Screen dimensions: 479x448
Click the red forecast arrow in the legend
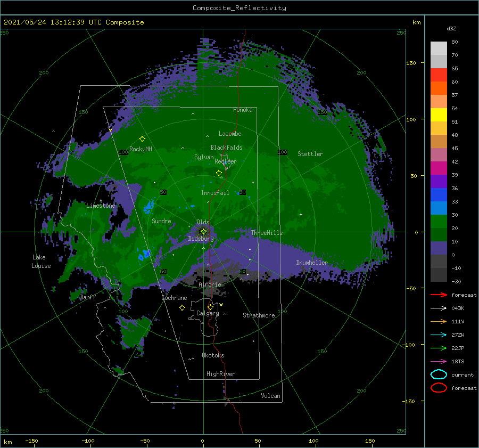coord(439,295)
